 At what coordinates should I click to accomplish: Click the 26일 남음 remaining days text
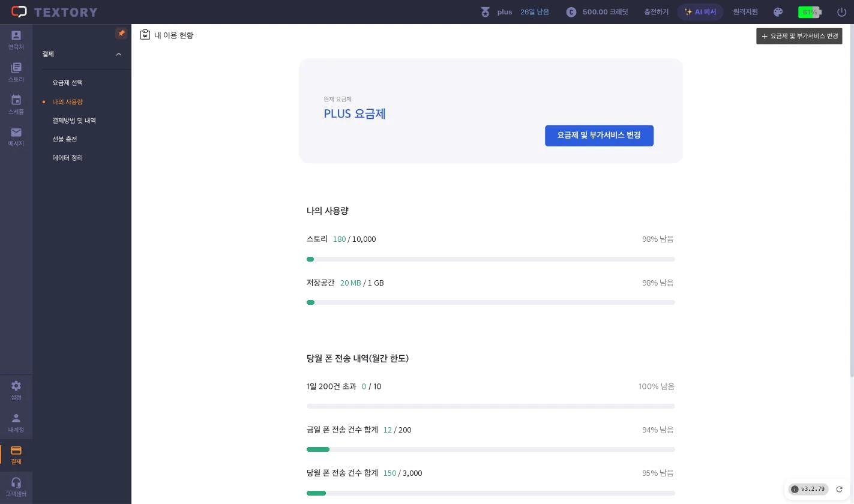(535, 12)
